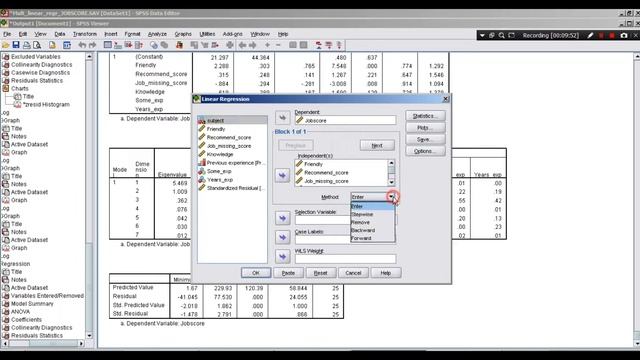The image size is (640, 360).
Task: Click the magnifier icon in recording bar
Action: 502,36
